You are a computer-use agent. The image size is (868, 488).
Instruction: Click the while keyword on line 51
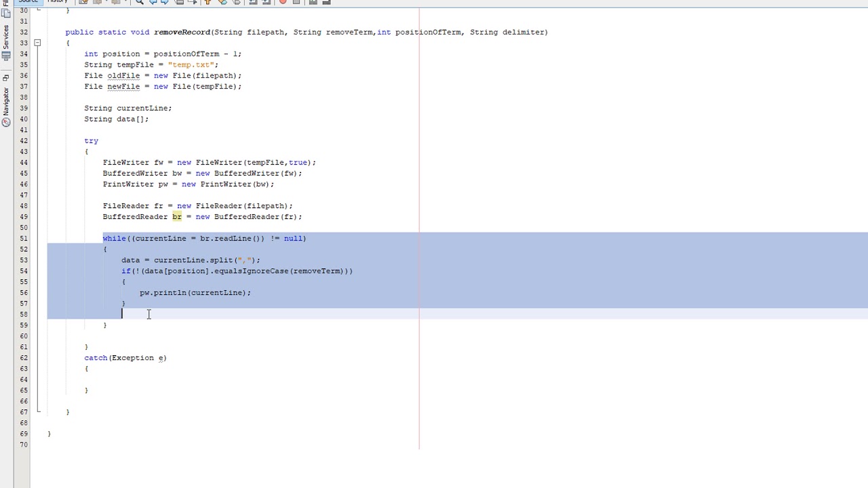114,238
